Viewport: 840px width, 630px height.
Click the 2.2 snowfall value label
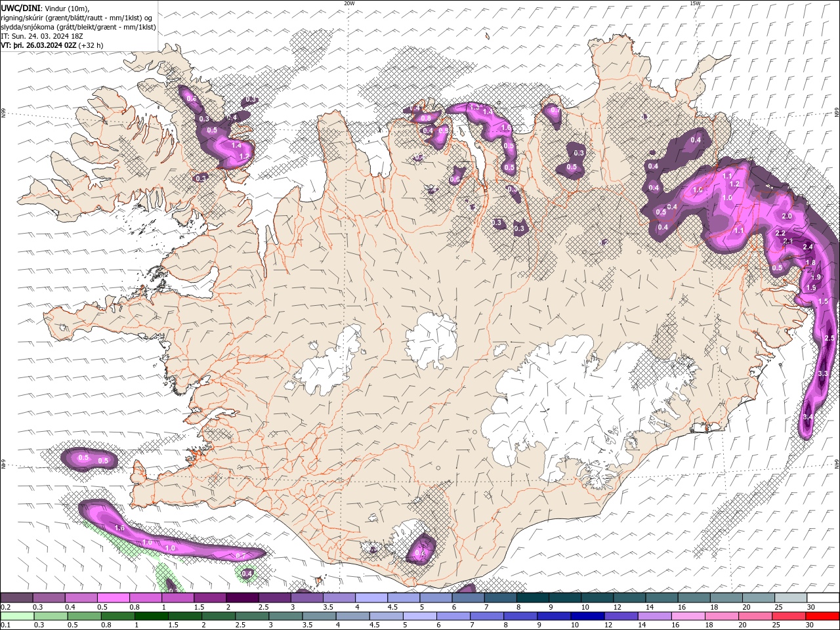pos(780,234)
